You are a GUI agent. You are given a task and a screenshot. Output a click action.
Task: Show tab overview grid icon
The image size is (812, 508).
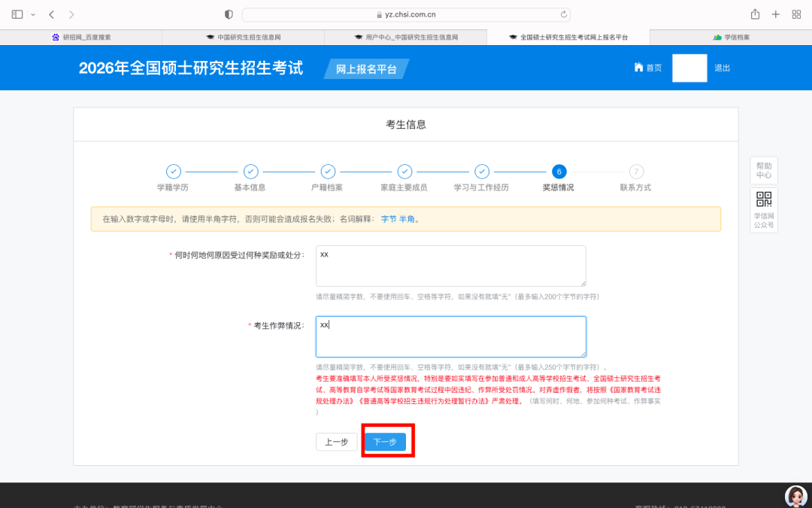pos(796,14)
